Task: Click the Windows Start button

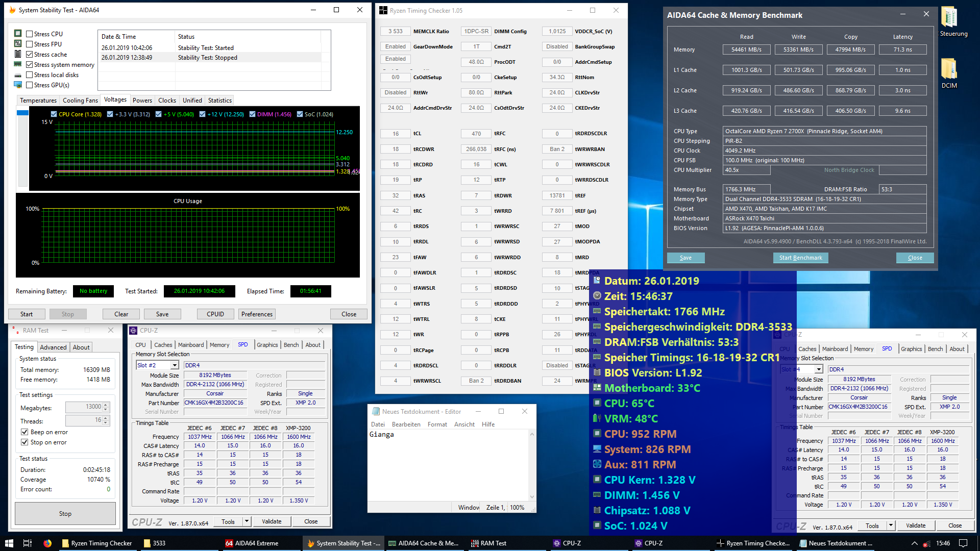Action: point(9,543)
